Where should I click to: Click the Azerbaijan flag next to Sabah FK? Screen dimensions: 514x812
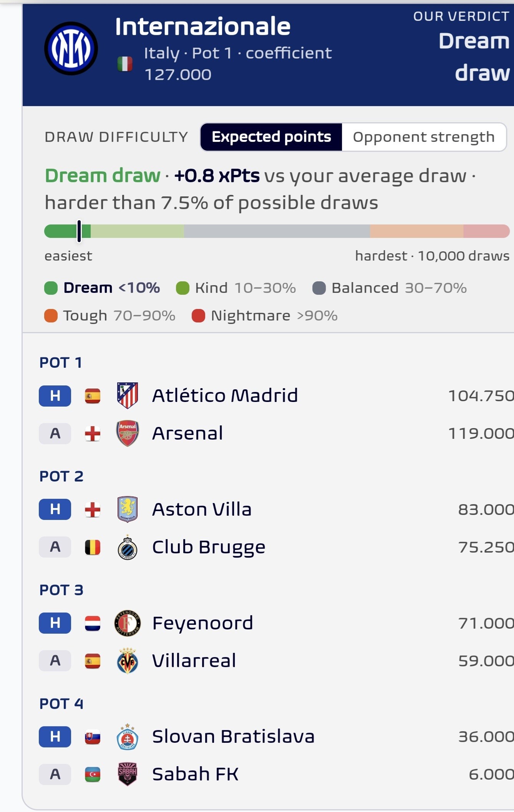93,774
